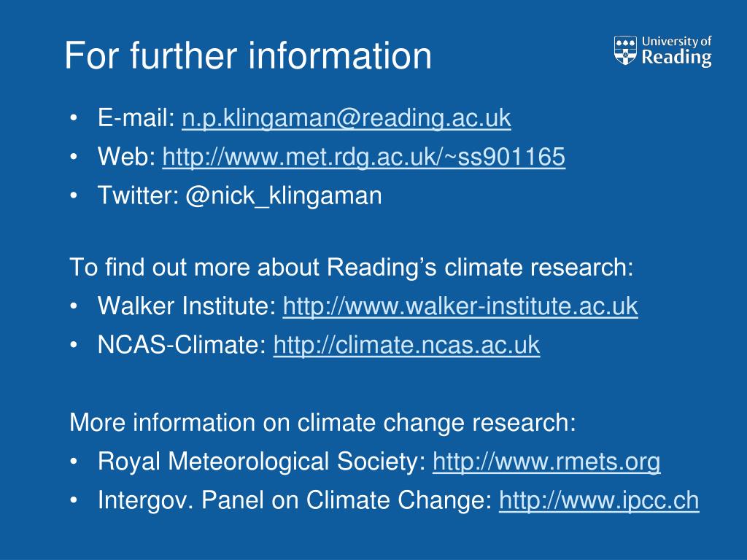Screen dimensions: 747x560
Task: Click the @nick_klingaman Twitter handle
Action: tap(284, 195)
